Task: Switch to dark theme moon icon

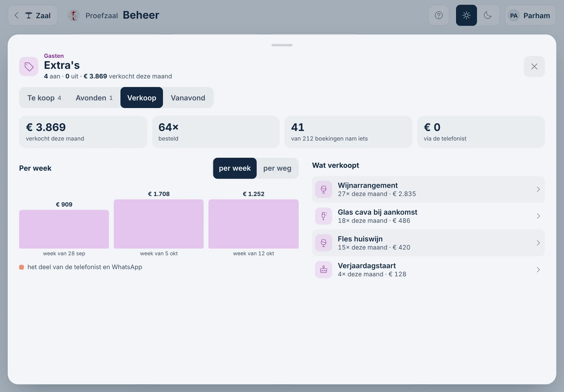Action: [488, 15]
